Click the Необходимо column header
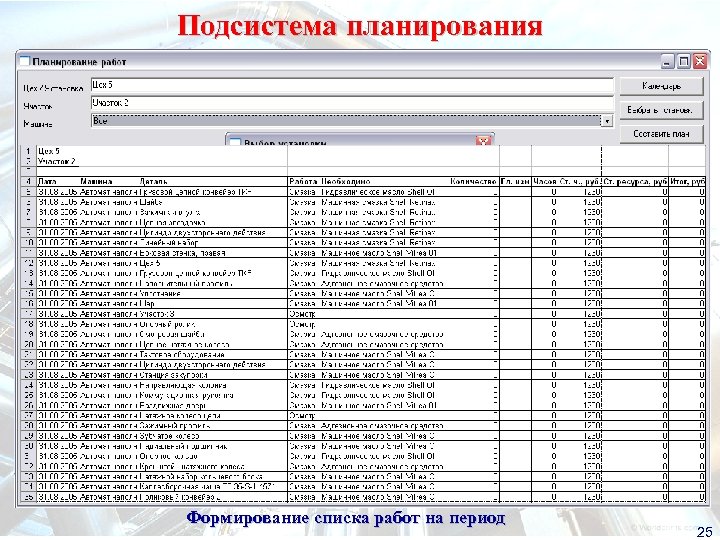This screenshot has height=540, width=720. pyautogui.click(x=346, y=182)
